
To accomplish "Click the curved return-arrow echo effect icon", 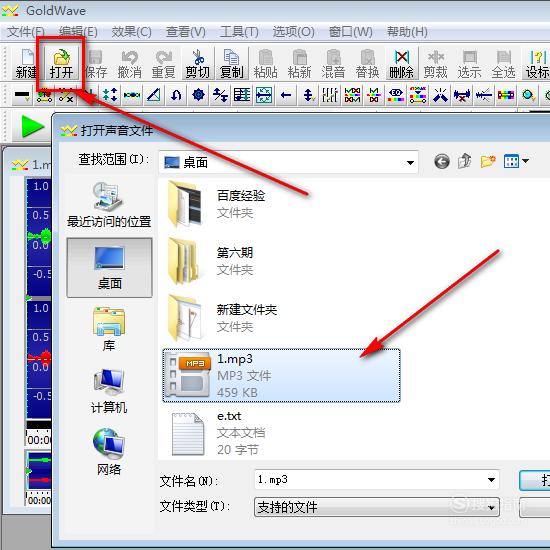I will 176,95.
